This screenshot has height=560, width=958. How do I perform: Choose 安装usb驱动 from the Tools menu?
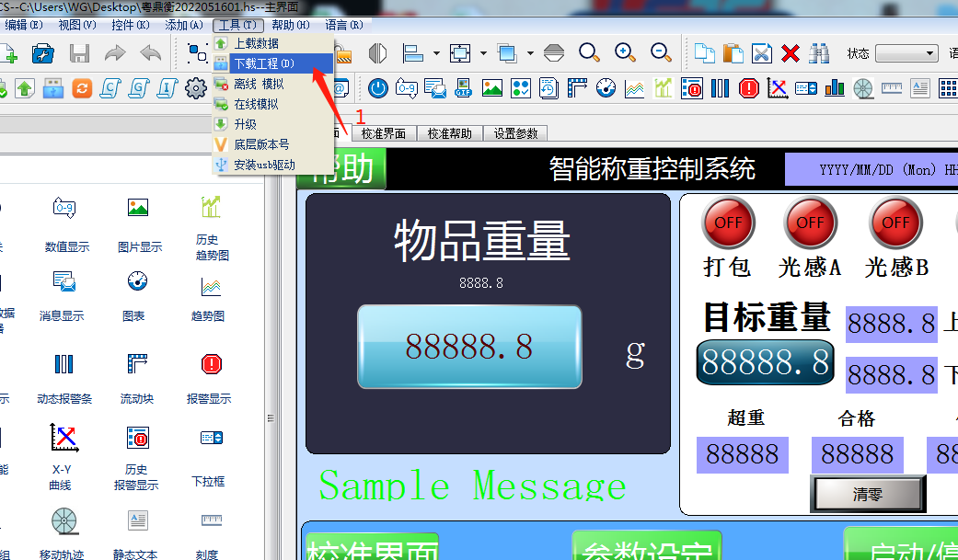pos(273,165)
